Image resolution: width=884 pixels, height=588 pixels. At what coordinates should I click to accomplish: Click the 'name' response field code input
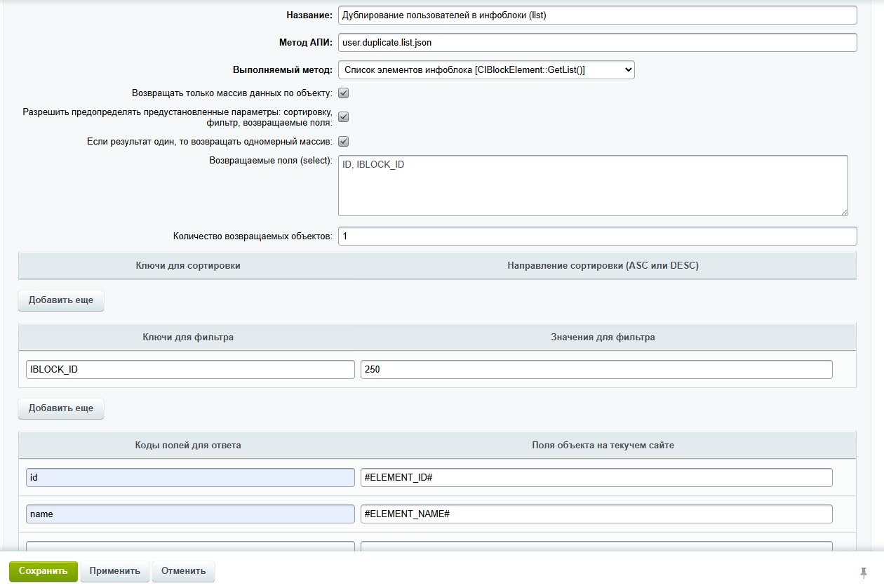pyautogui.click(x=190, y=514)
